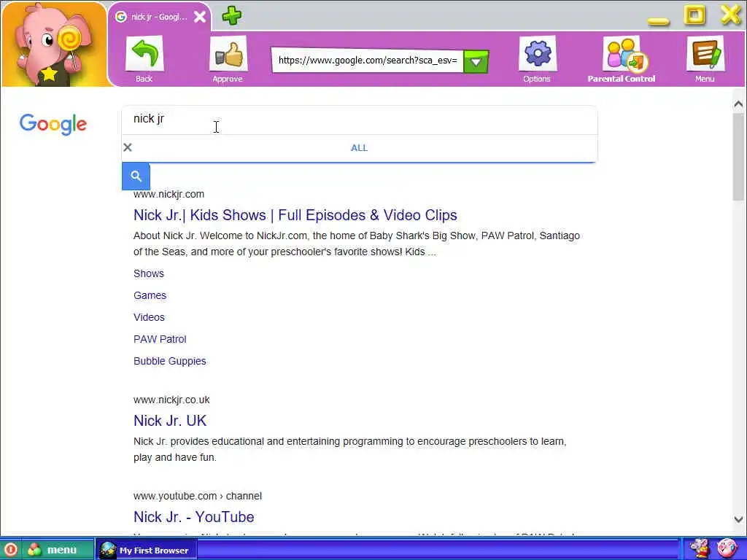Click the Back arrow icon

(x=144, y=54)
